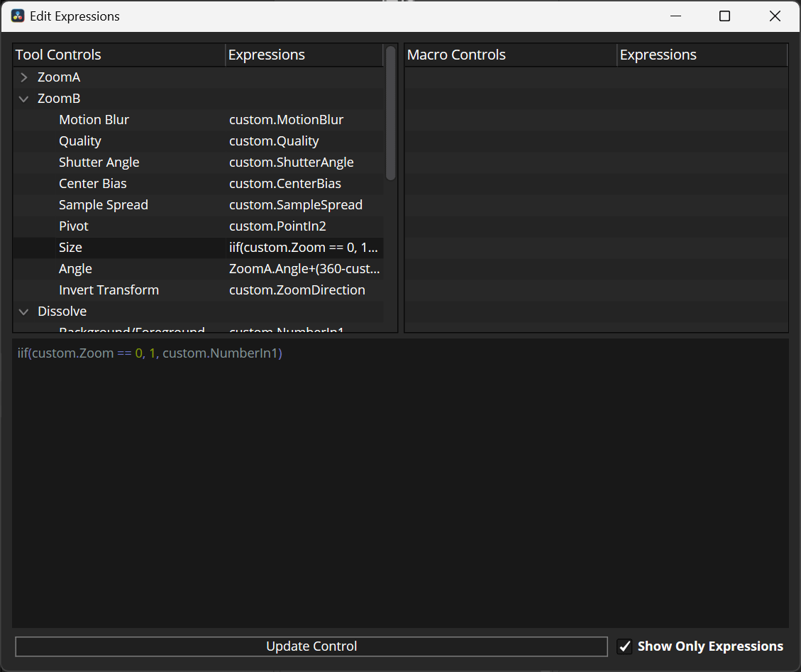Choose the Sample Spread control row
The image size is (801, 672).
pyautogui.click(x=104, y=205)
